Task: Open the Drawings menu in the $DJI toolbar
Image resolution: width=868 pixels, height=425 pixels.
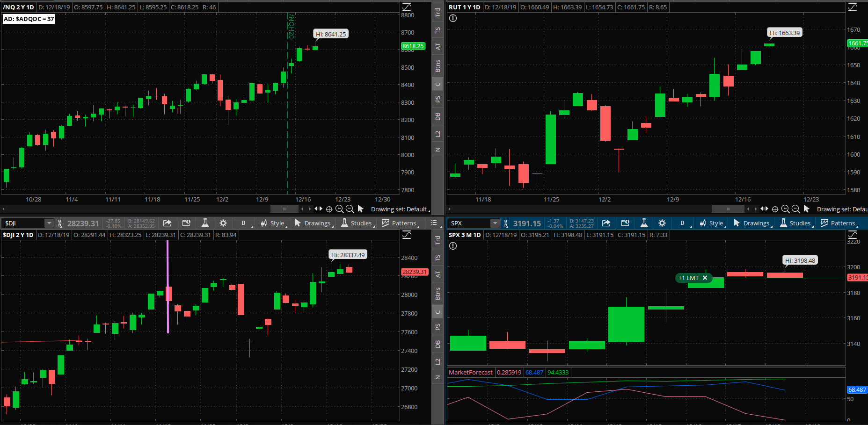Action: tap(313, 223)
